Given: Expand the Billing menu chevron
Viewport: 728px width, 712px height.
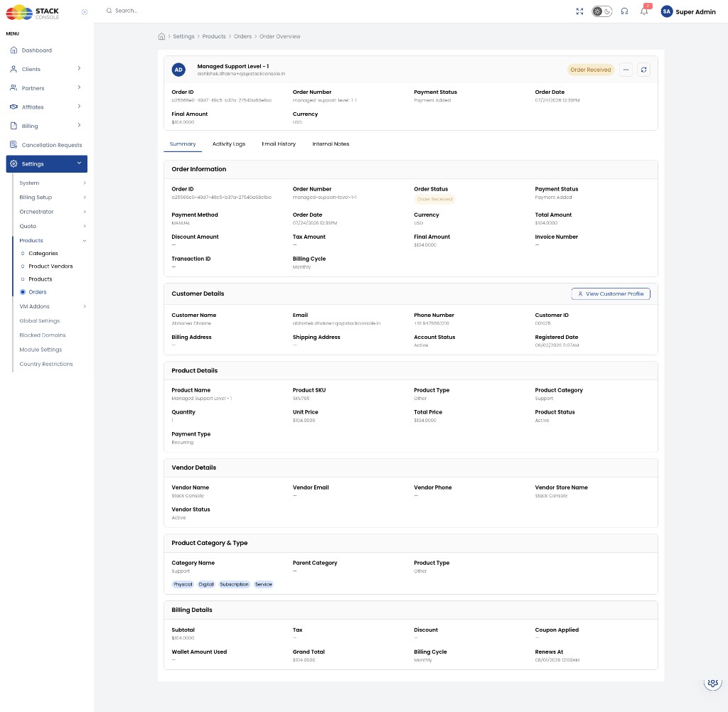Looking at the screenshot, I should (x=79, y=125).
